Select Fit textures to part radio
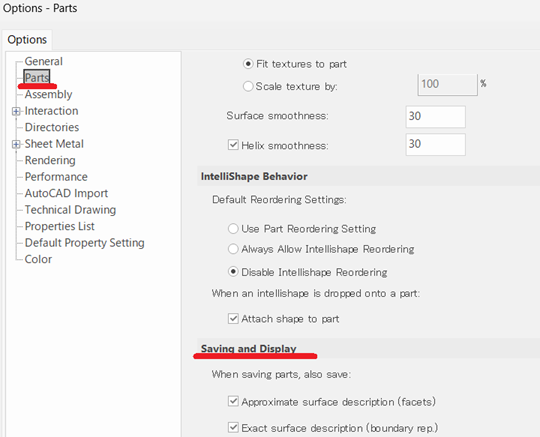This screenshot has width=540, height=437. (248, 64)
